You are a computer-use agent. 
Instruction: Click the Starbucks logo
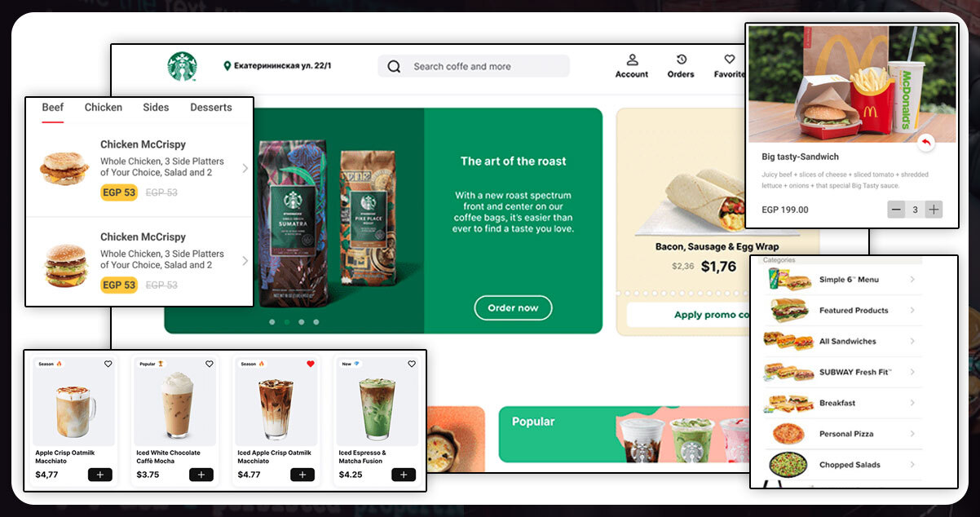click(x=182, y=66)
